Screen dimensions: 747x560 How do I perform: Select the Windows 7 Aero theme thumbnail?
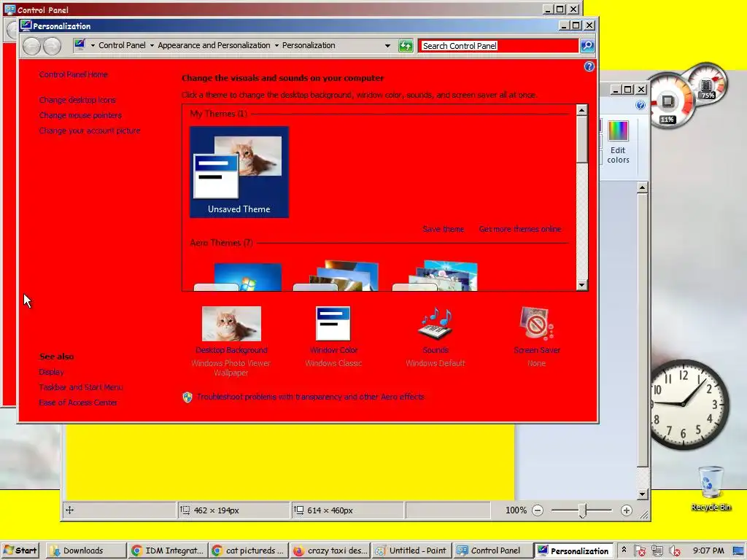point(238,276)
